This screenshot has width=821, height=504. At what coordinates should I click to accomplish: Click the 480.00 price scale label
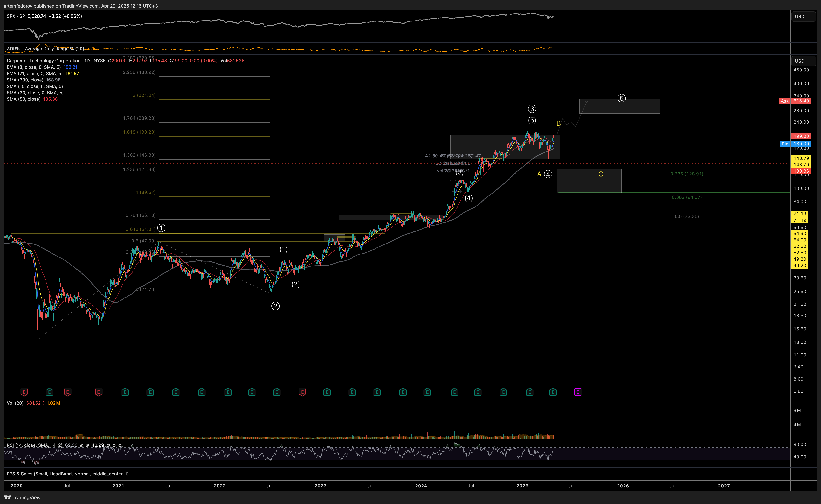pyautogui.click(x=801, y=70)
